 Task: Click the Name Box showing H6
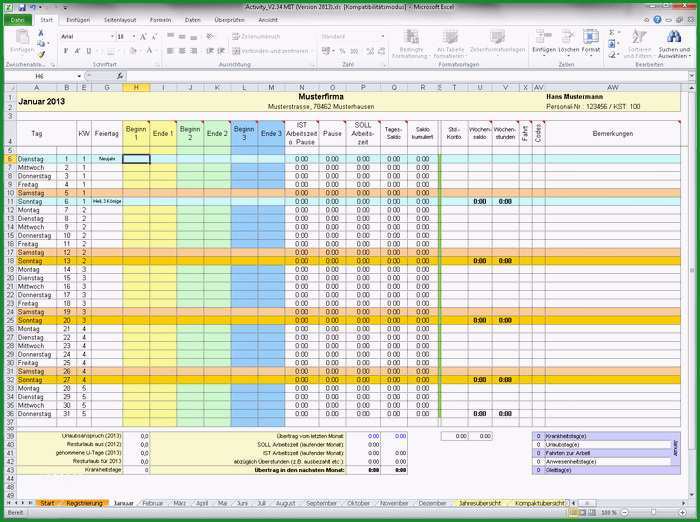click(x=40, y=76)
